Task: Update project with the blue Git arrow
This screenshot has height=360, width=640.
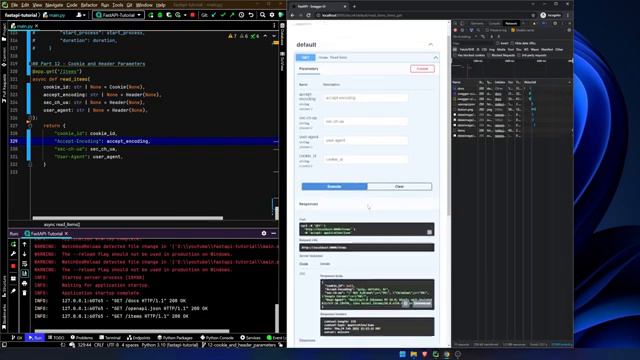Action: coord(214,15)
